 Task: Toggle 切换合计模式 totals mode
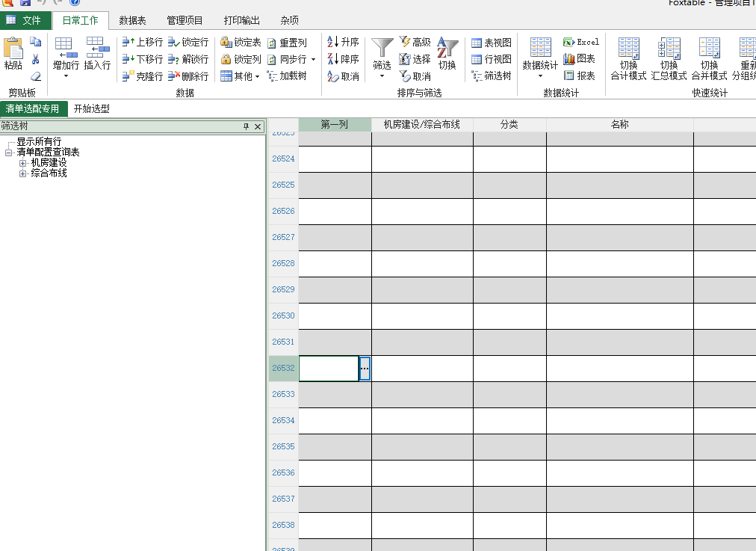click(628, 58)
